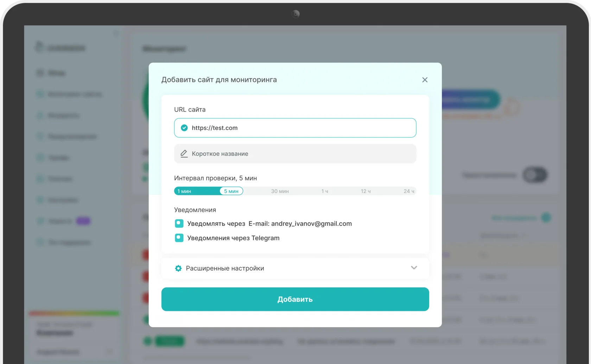Click the pencil icon beside short name
591x364 pixels.
point(184,154)
